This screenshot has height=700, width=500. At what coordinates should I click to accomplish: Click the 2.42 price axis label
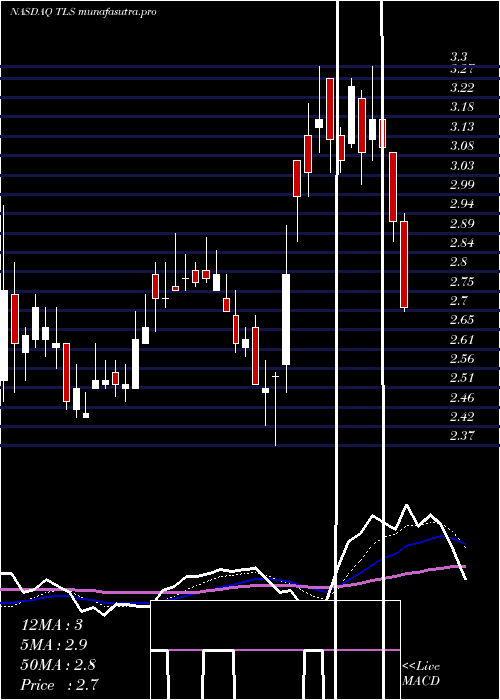click(461, 417)
